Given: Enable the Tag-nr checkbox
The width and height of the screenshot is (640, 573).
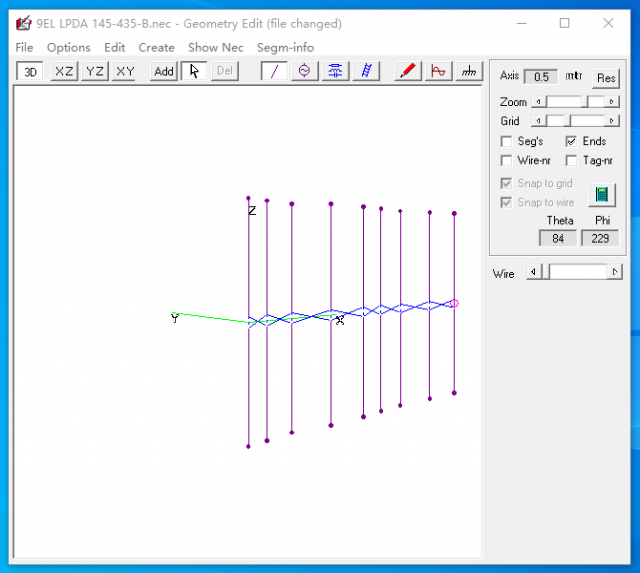Looking at the screenshot, I should click(571, 161).
